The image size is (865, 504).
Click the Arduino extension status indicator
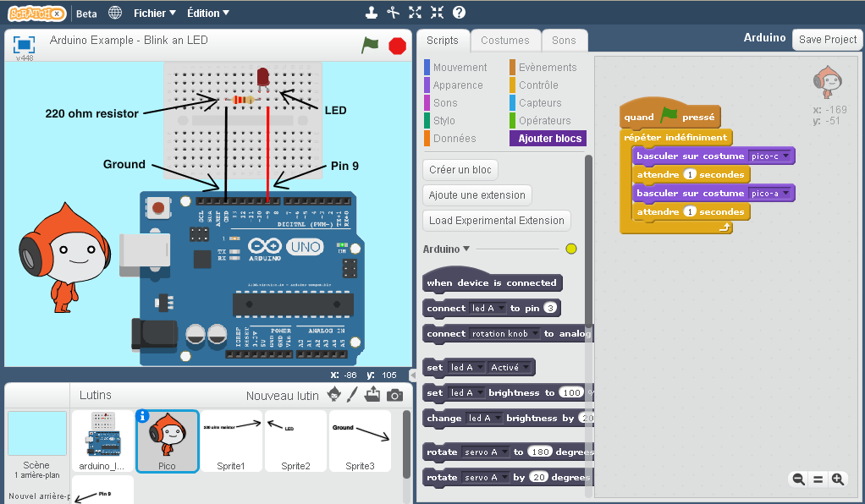[x=571, y=249]
